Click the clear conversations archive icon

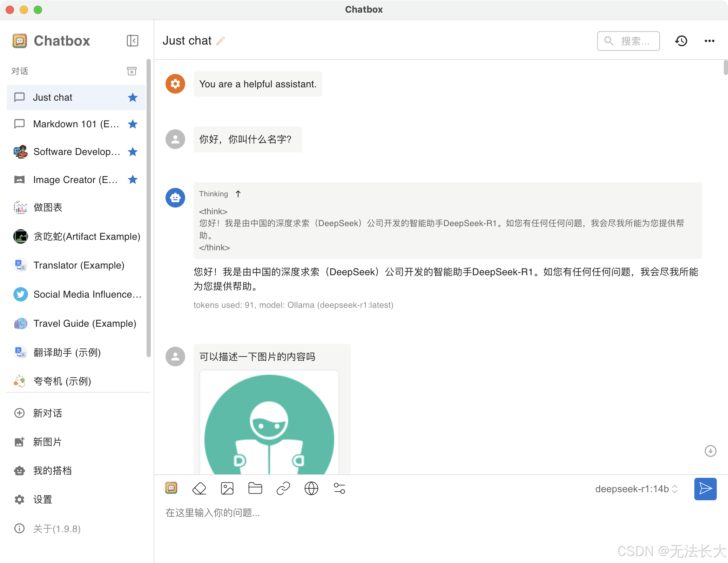(x=132, y=71)
